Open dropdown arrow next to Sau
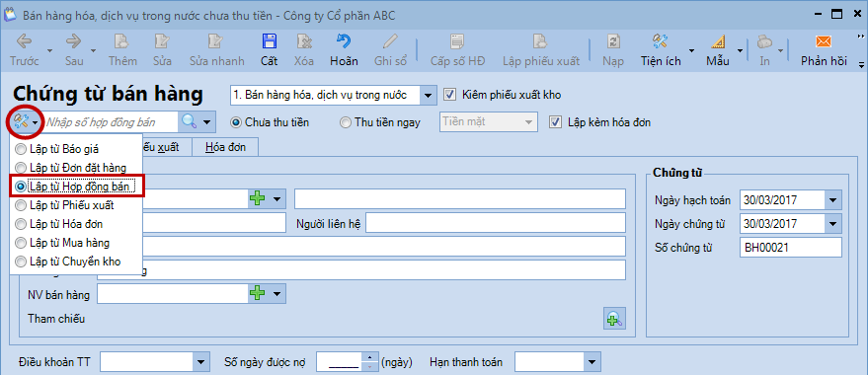The width and height of the screenshot is (868, 375). coord(93,51)
